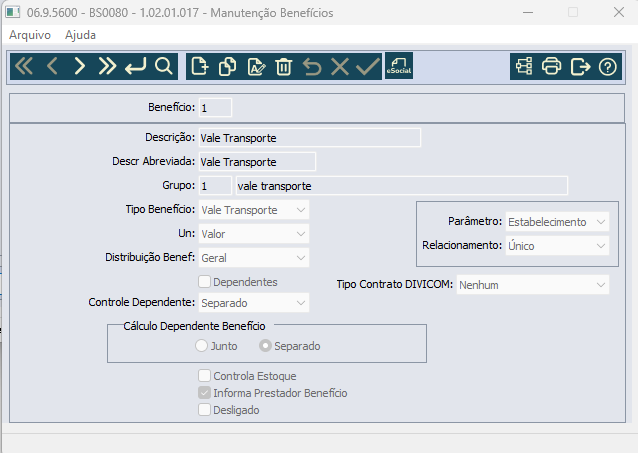Viewport: 638px width, 453px height.
Task: Confirm with the checkmark toolbar icon
Action: tap(367, 66)
